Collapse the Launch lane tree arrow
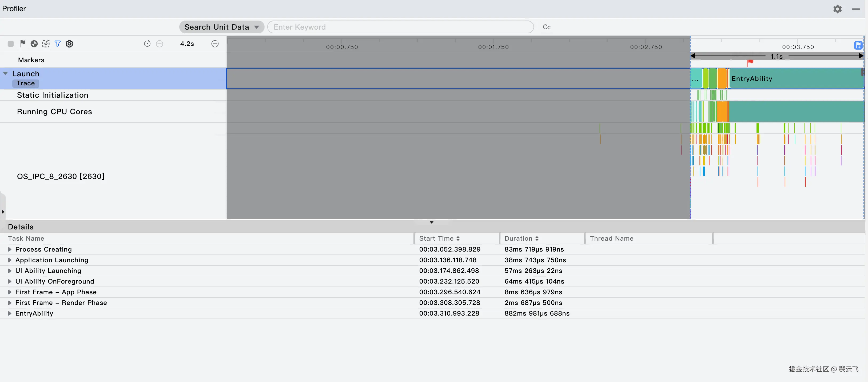The image size is (868, 382). [5, 73]
